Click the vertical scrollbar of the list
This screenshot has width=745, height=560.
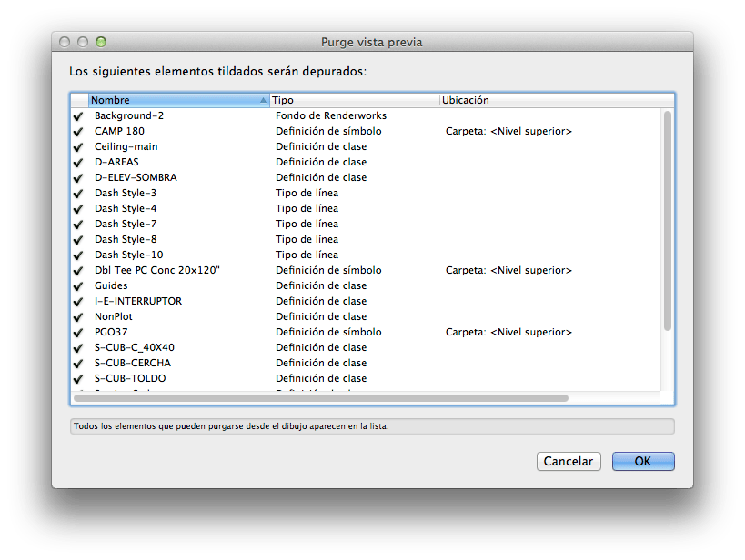pos(668,220)
